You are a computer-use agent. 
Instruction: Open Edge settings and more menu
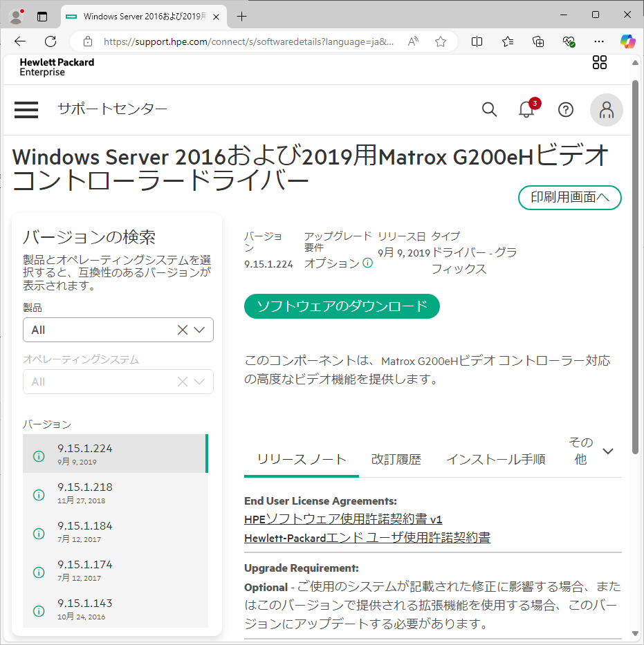[x=599, y=41]
